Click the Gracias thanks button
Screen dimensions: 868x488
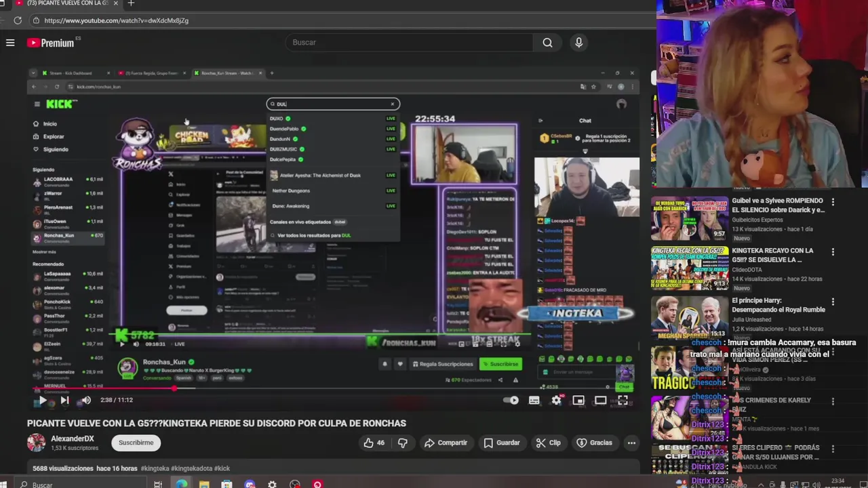click(x=594, y=443)
